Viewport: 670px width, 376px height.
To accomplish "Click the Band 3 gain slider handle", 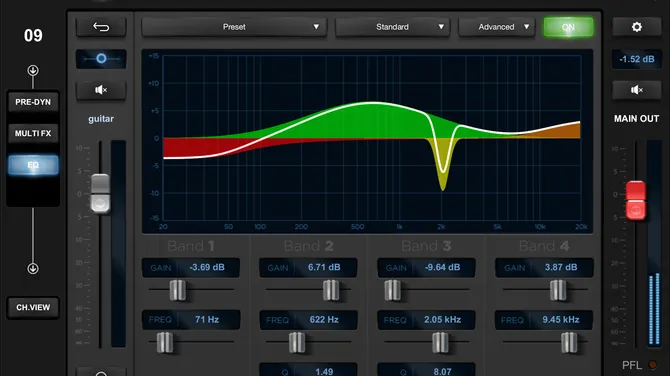I will [x=392, y=290].
